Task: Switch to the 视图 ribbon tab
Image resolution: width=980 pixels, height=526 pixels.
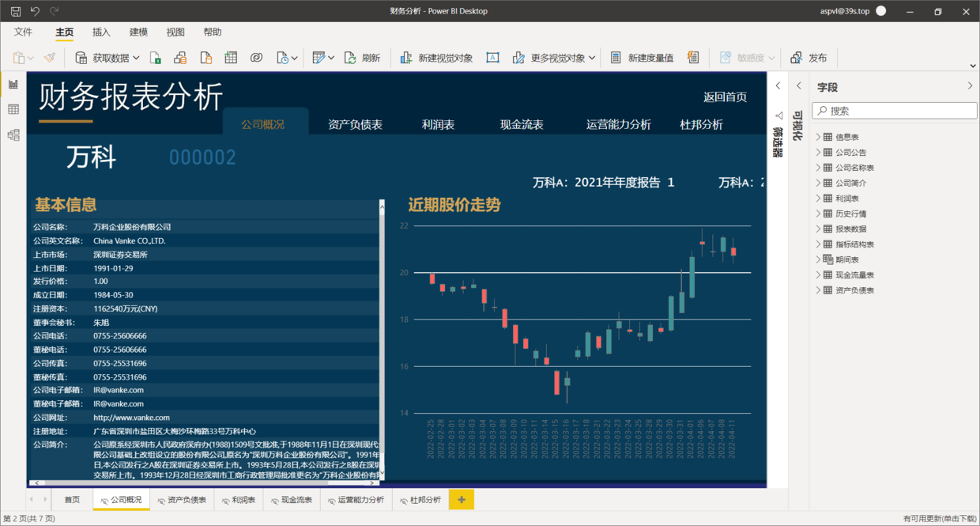Action: click(175, 32)
